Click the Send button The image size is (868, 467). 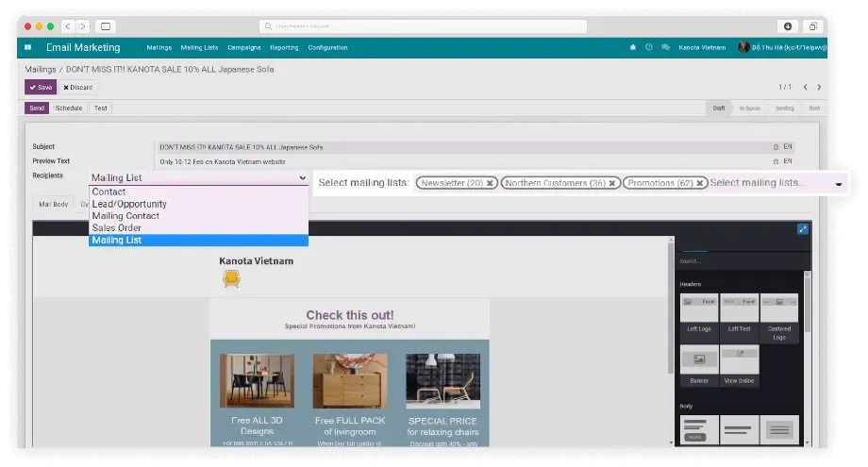click(x=37, y=108)
